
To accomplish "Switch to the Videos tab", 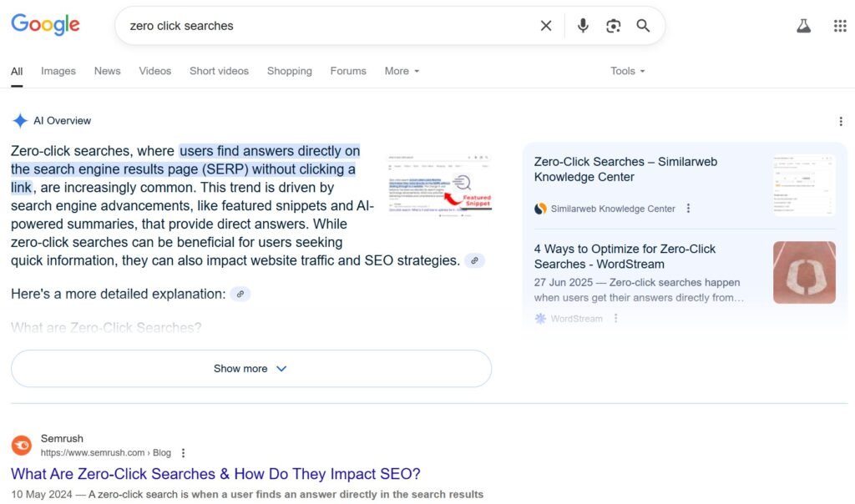I will pos(154,71).
